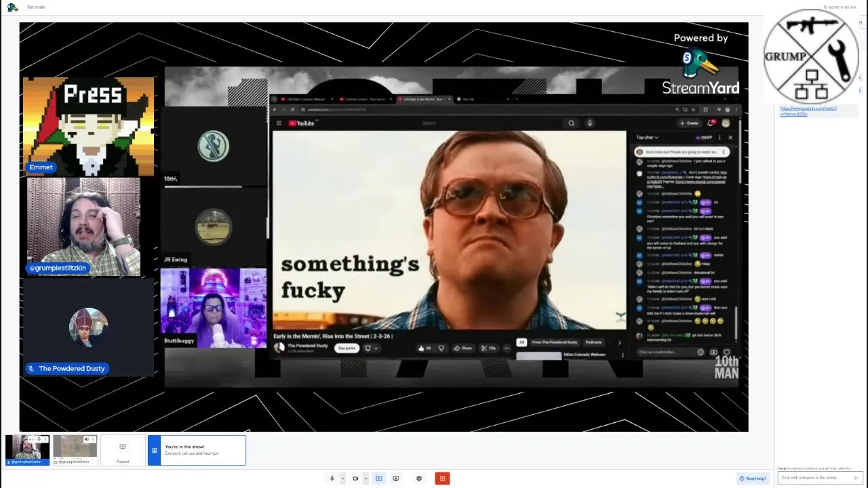Screen dimensions: 868x488
Task: Open YouTube notifications bell
Action: [711, 123]
